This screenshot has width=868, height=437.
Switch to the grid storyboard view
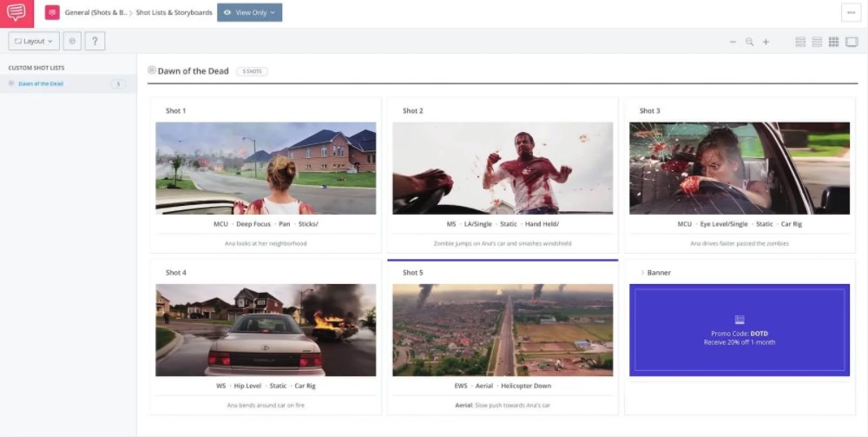pos(833,42)
